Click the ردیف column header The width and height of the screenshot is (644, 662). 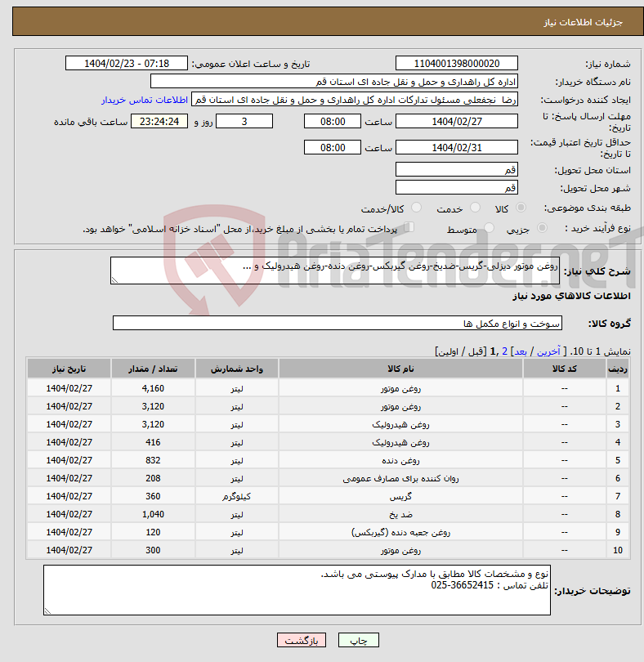click(x=617, y=369)
